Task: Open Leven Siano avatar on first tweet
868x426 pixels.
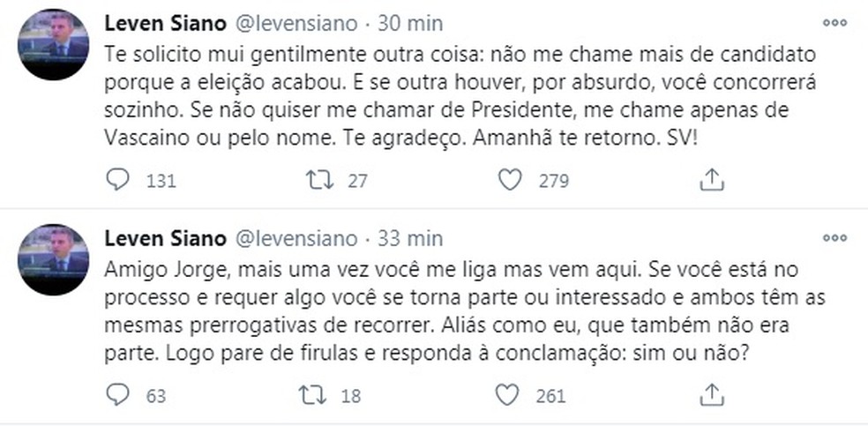Action: 54,45
